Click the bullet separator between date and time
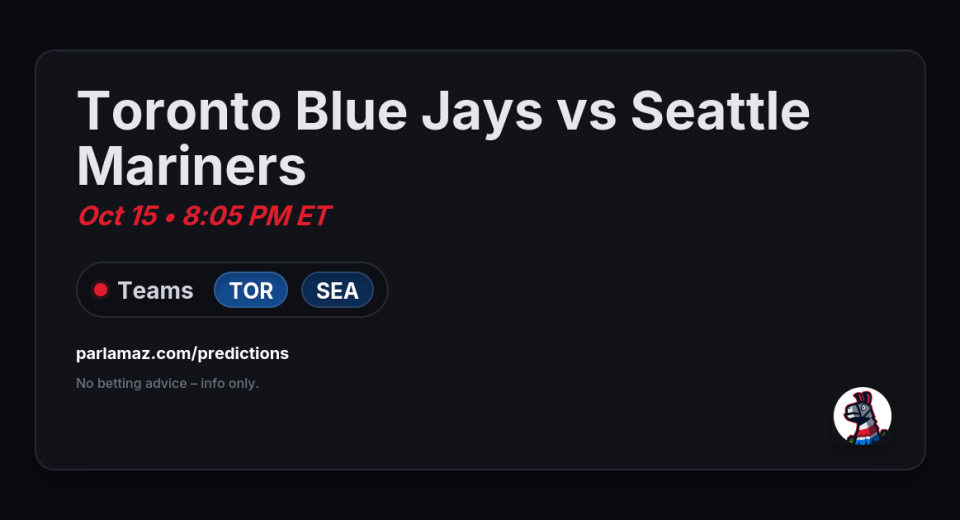The width and height of the screenshot is (960, 520). (170, 216)
